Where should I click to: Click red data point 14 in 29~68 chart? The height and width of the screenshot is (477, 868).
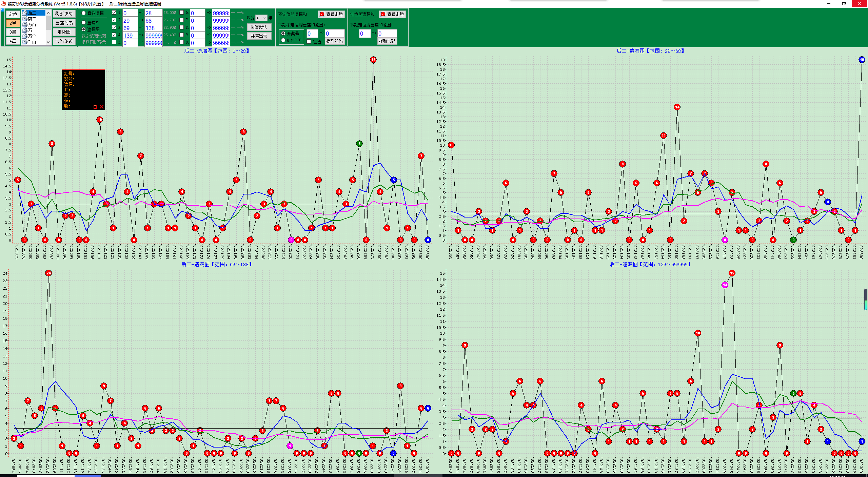pyautogui.click(x=677, y=107)
